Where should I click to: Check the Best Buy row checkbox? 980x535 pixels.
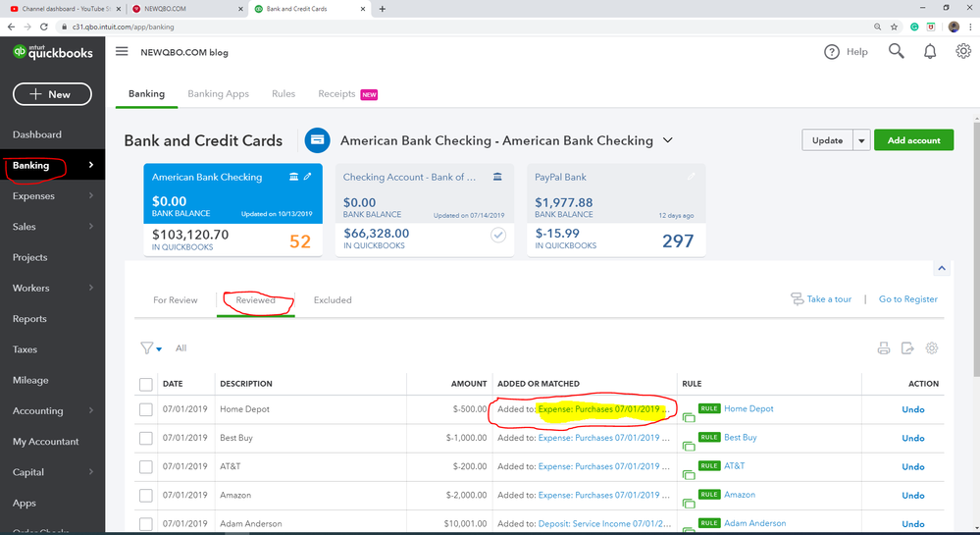pyautogui.click(x=145, y=438)
